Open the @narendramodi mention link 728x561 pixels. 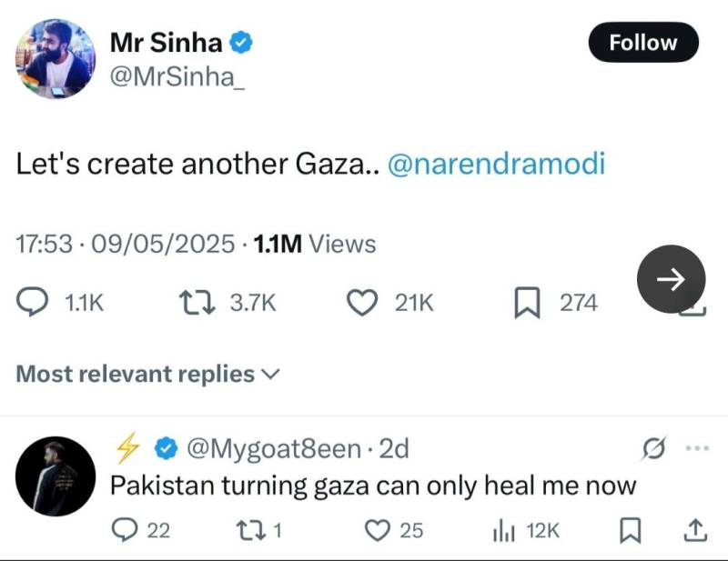coord(496,164)
